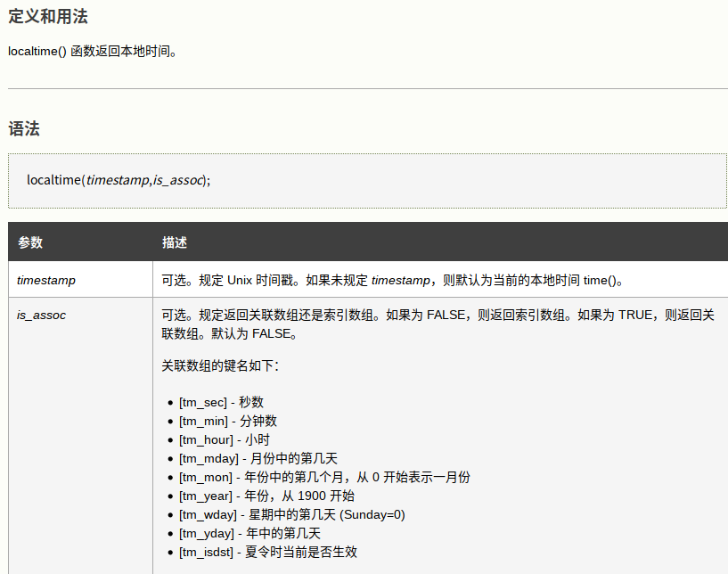Image resolution: width=728 pixels, height=574 pixels.
Task: Click the 语法 section heading
Action: (24, 129)
